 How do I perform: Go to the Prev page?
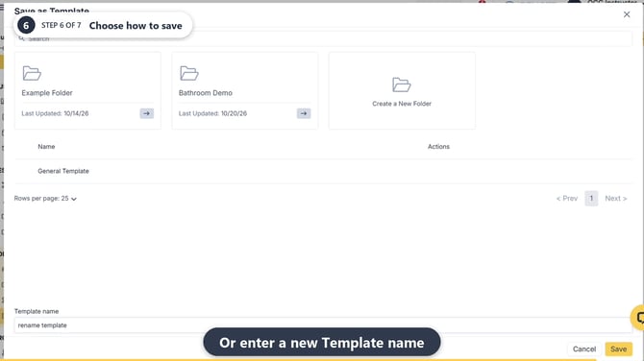tap(567, 199)
